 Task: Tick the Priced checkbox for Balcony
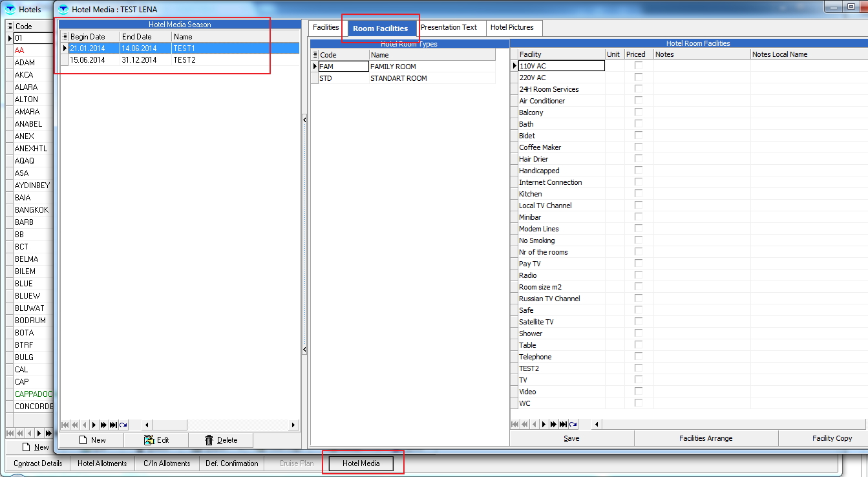[x=639, y=112]
